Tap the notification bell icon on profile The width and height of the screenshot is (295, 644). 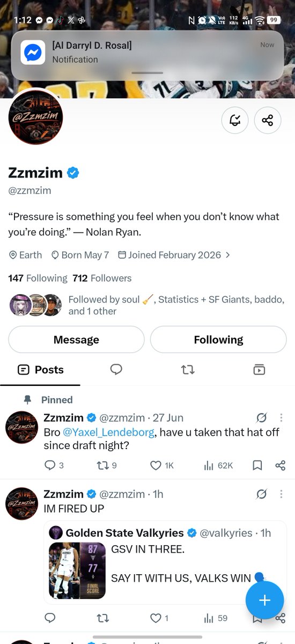pyautogui.click(x=235, y=120)
